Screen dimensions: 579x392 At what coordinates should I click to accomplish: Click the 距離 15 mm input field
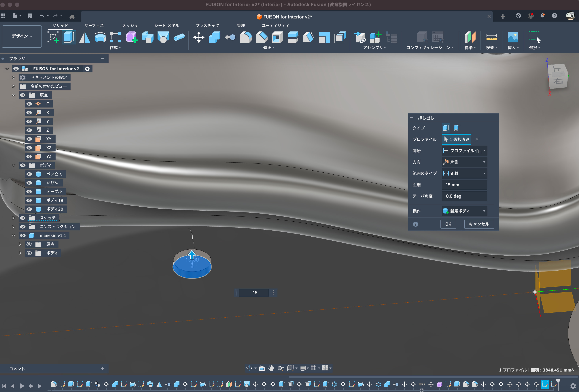(x=464, y=185)
